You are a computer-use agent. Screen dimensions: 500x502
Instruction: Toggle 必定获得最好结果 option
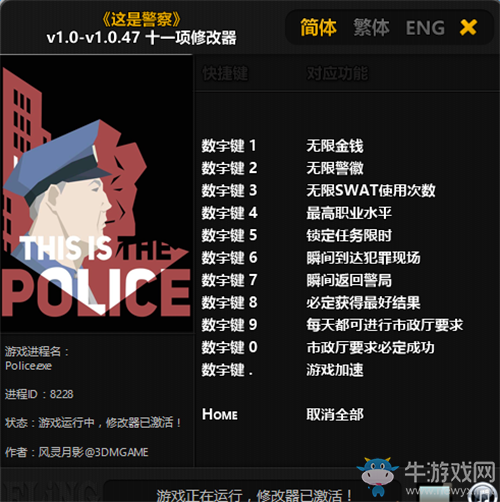pos(363,303)
